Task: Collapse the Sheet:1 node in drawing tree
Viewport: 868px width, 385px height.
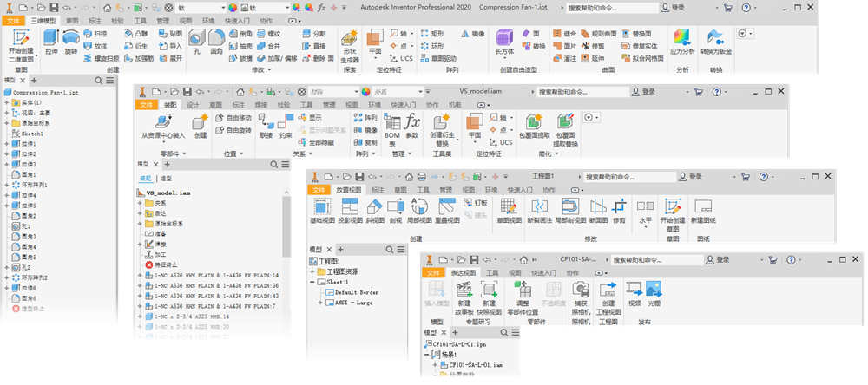Action: pos(313,282)
